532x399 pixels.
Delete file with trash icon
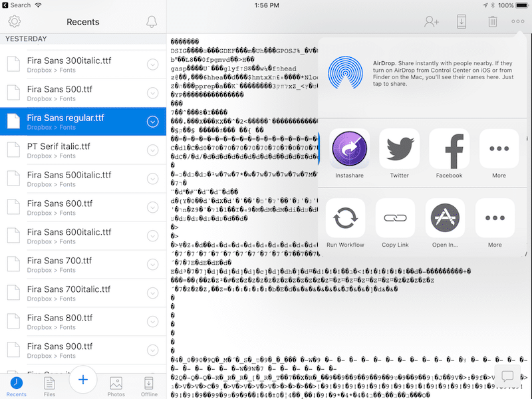pyautogui.click(x=492, y=21)
